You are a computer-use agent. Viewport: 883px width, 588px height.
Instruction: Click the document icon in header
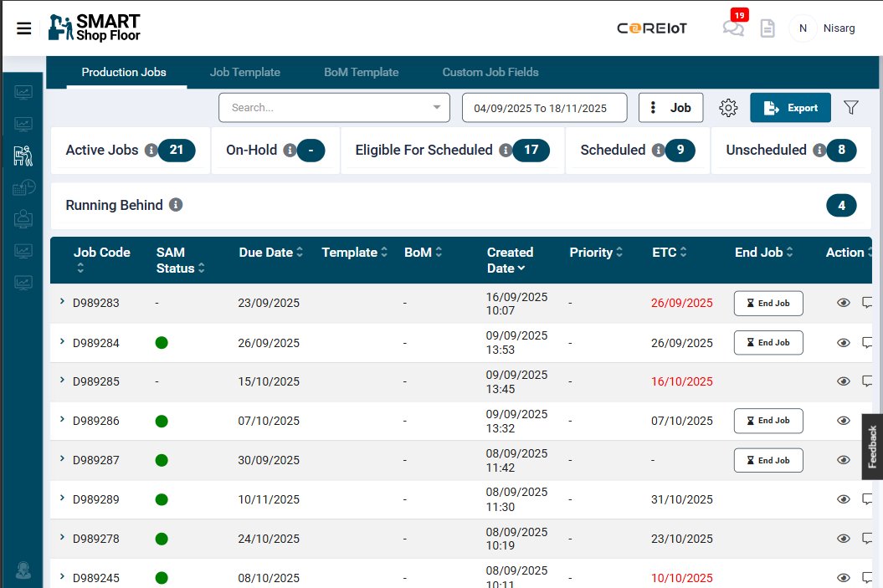pyautogui.click(x=767, y=28)
